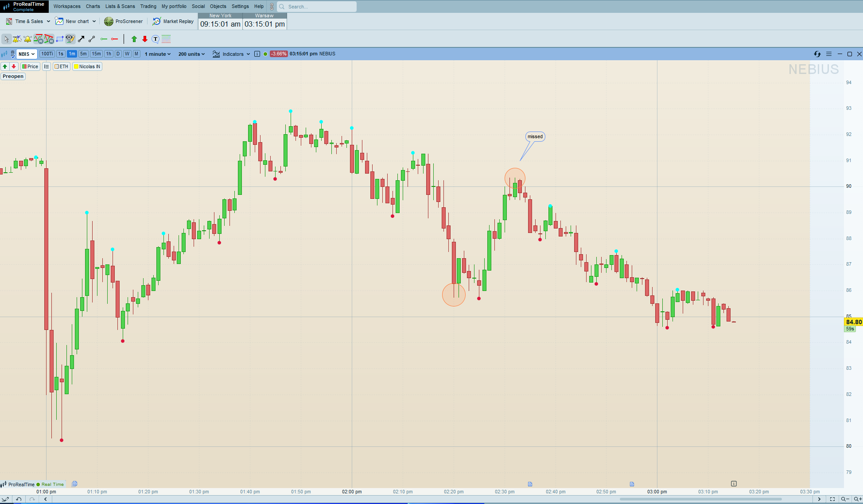
Task: Select the rectangle drawing tool
Action: point(60,39)
